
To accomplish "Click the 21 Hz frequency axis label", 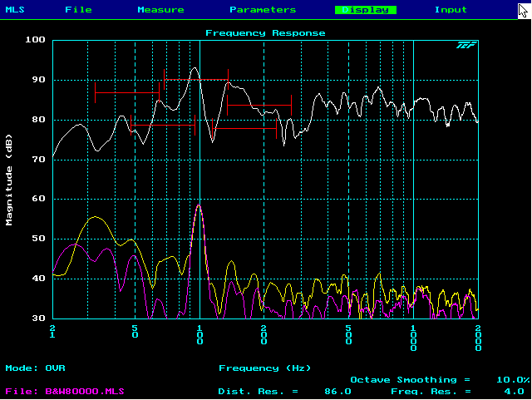I will [52, 332].
